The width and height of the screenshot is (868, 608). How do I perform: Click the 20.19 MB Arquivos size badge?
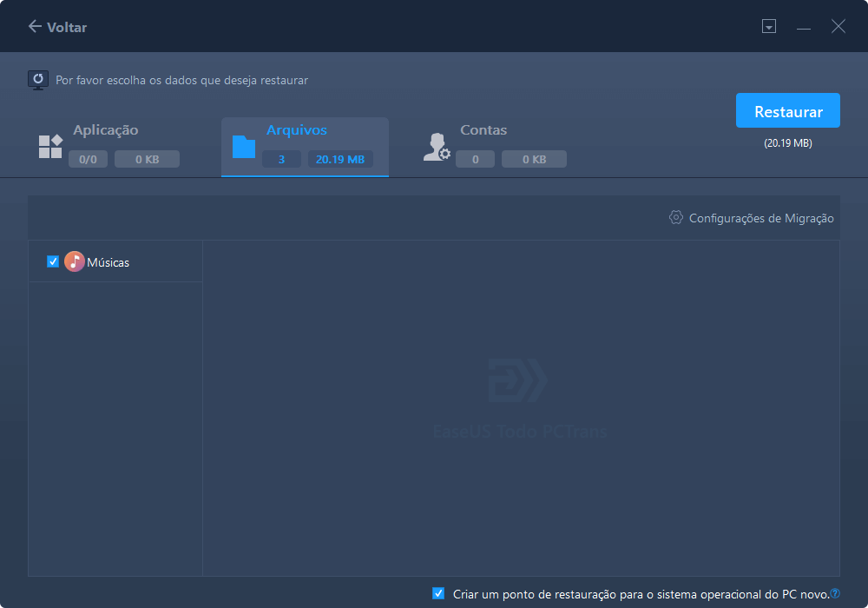[340, 160]
